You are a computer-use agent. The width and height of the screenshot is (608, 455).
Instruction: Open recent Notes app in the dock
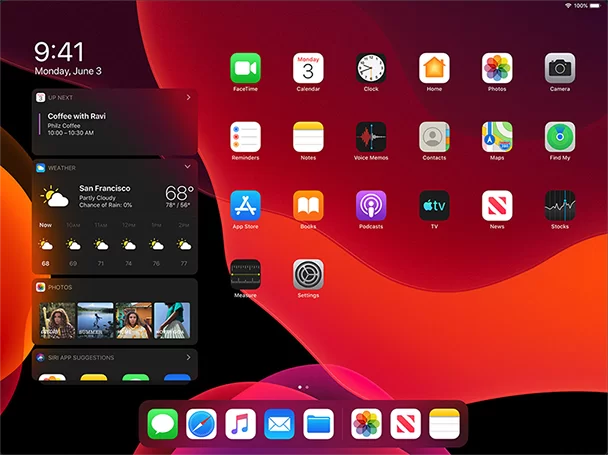pos(444,424)
